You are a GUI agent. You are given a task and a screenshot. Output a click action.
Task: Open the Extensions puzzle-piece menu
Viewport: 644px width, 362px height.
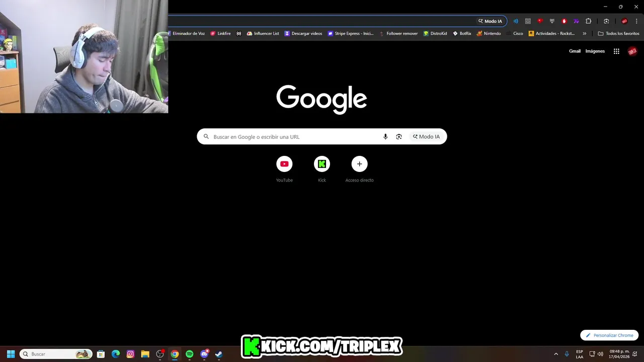[x=589, y=21]
